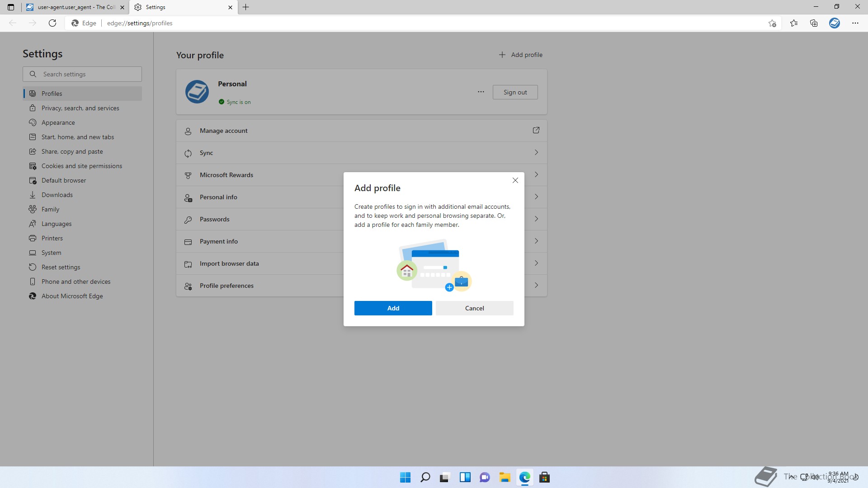The height and width of the screenshot is (488, 868).
Task: Switch to the user-agent.user_agent tab
Action: pos(75,7)
